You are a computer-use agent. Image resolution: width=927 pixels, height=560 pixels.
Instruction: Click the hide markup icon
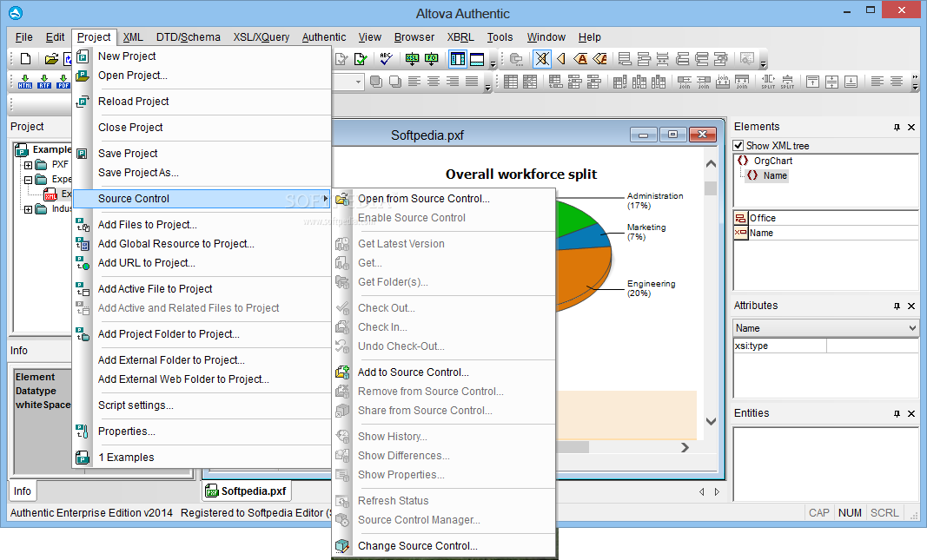pyautogui.click(x=541, y=58)
